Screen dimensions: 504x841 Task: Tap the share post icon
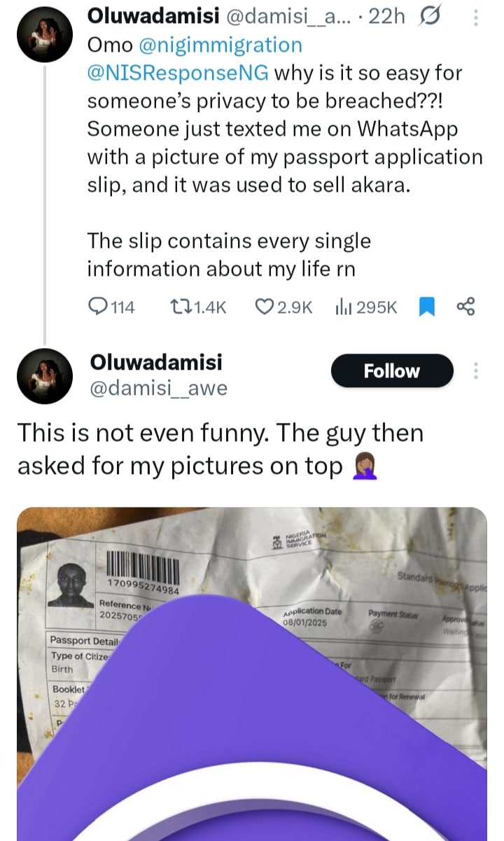tap(465, 307)
